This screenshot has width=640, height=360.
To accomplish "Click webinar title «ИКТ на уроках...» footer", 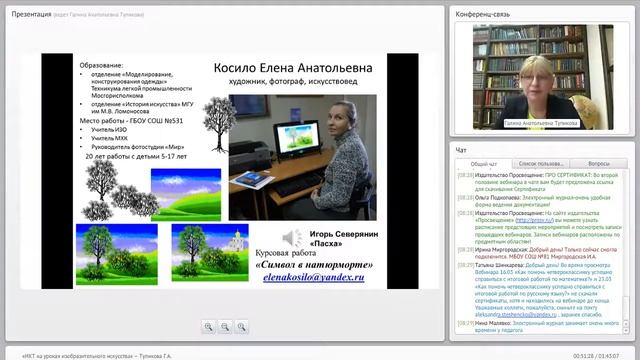I will click(x=97, y=356).
